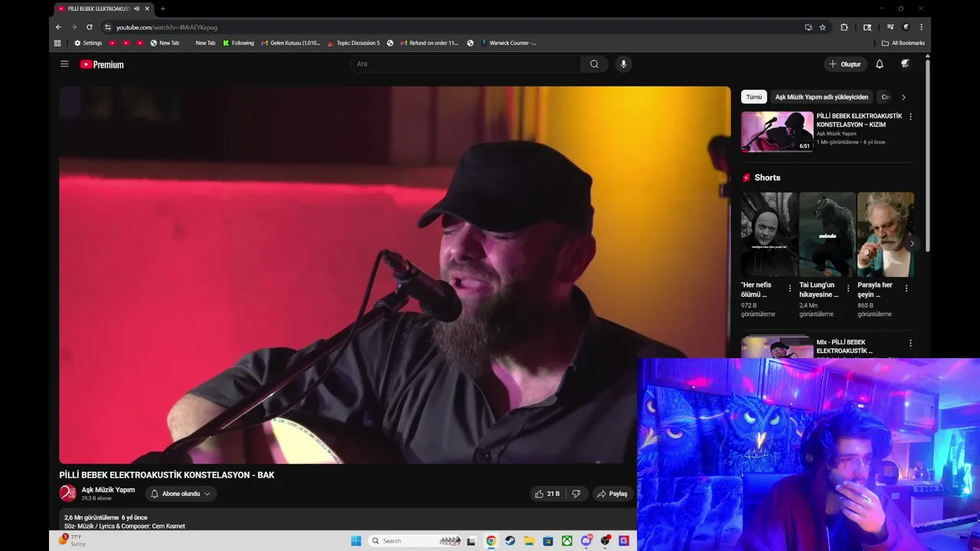Select "Aşk Müzik Yapım adlı yükleyiciden" chip
Image resolution: width=980 pixels, height=551 pixels.
point(822,97)
